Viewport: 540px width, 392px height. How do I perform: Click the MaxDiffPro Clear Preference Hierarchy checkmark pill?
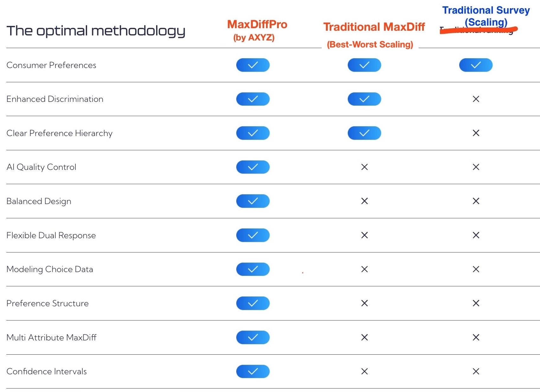pos(253,133)
